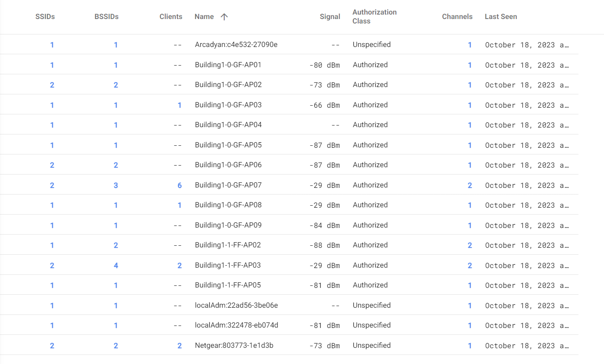
Task: Sort by the Clients column header
Action: click(x=171, y=17)
